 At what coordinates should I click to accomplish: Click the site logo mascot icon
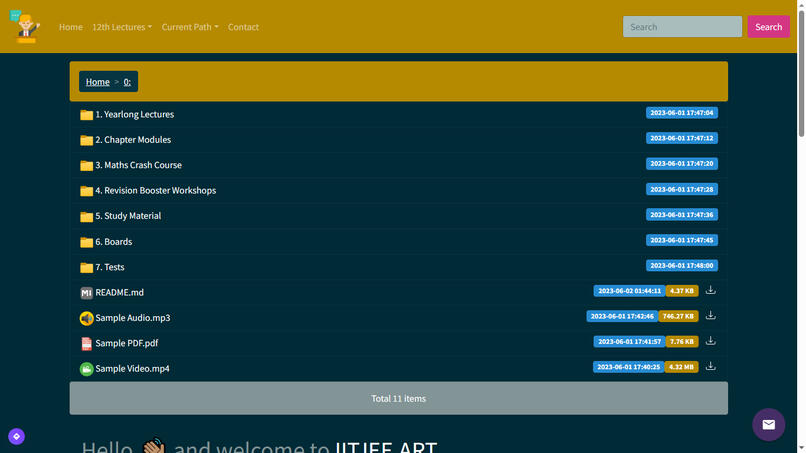25,27
